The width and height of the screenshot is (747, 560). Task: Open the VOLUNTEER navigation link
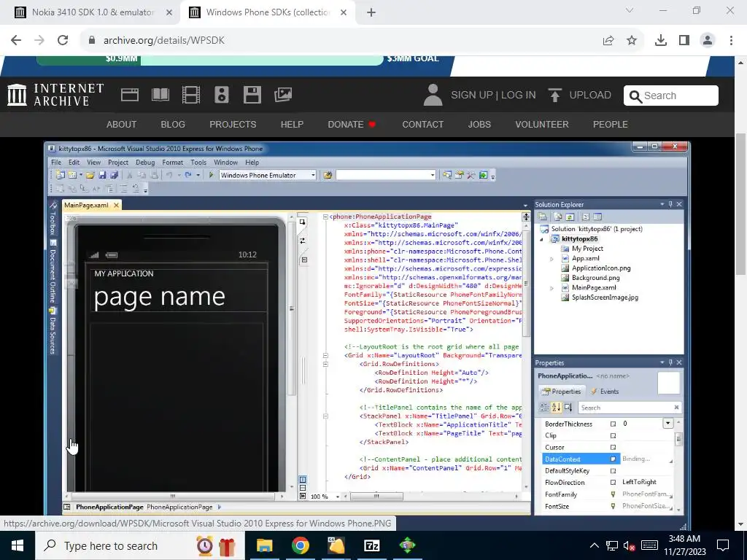click(x=542, y=124)
